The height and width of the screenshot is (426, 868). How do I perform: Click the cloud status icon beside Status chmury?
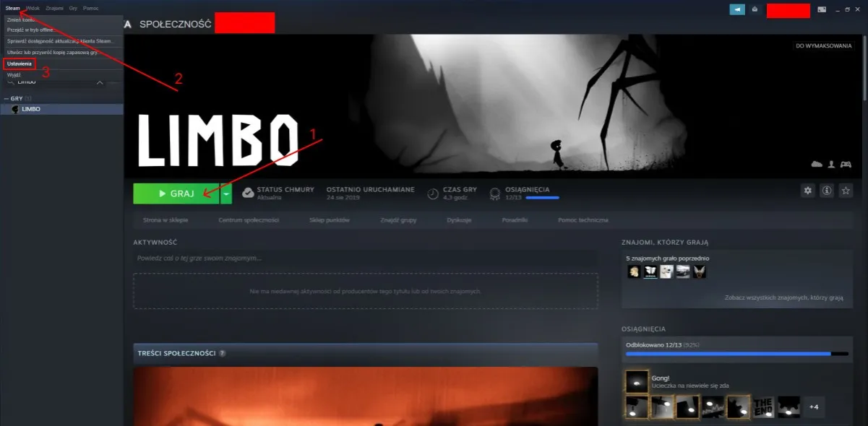[247, 194]
